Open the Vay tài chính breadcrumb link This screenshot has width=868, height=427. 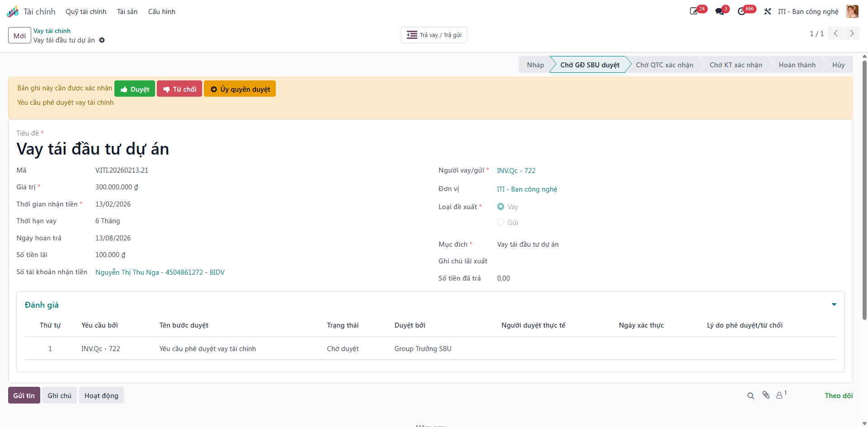[x=52, y=31]
